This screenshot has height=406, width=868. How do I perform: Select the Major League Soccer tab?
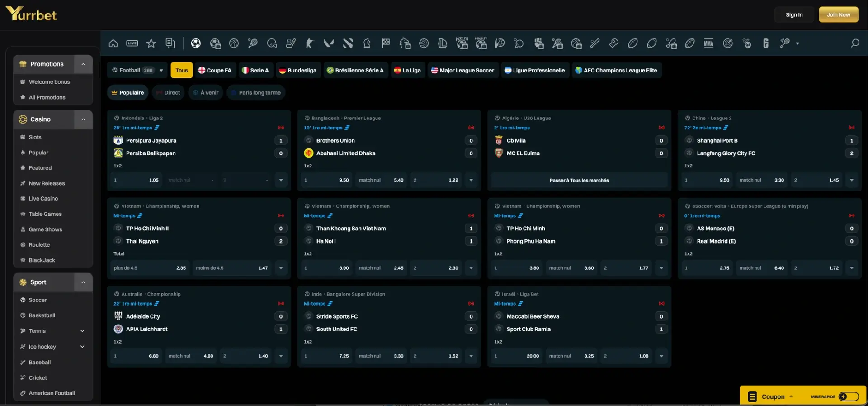(462, 70)
